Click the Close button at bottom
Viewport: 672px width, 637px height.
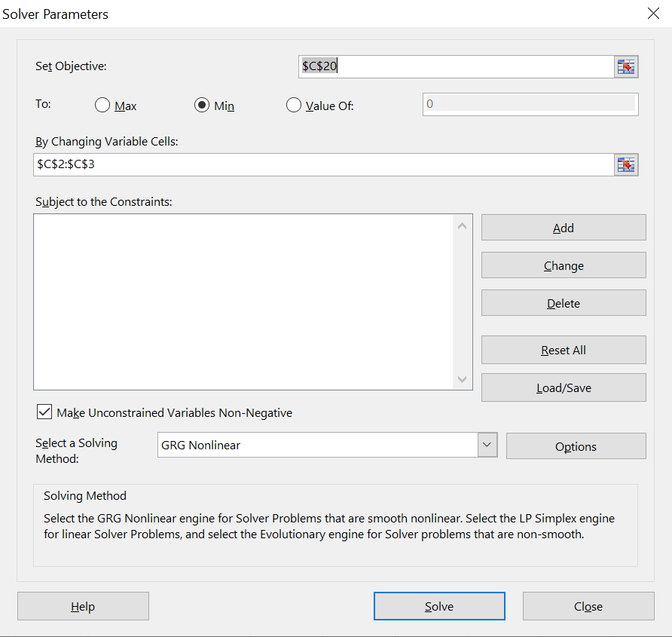(588, 606)
